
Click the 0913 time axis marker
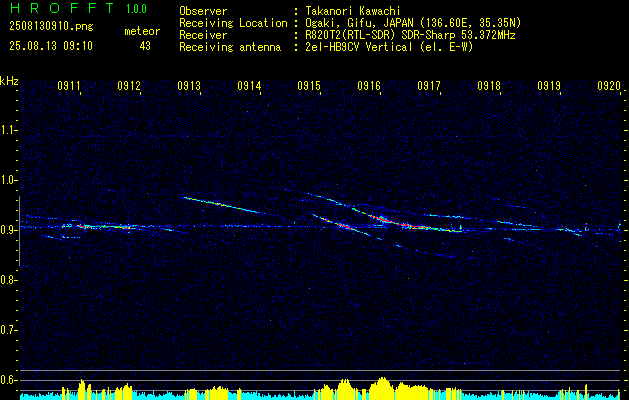189,85
